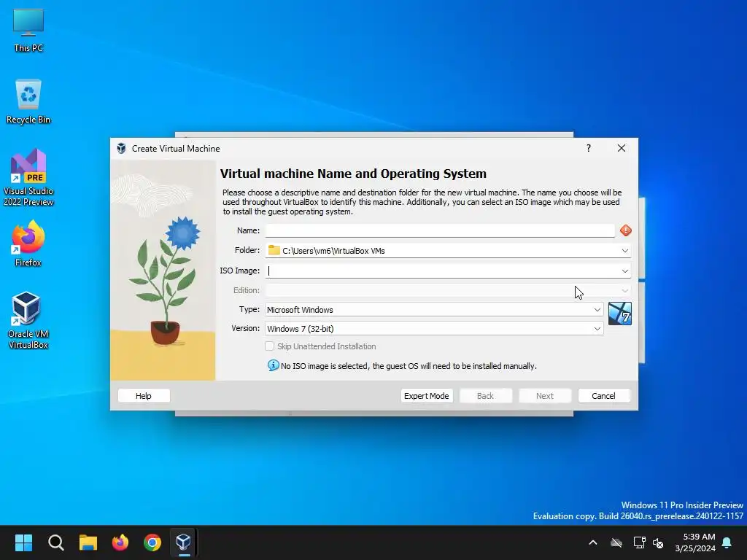747x560 pixels.
Task: Click the VirtualBox logo in dialog title bar
Action: (122, 148)
